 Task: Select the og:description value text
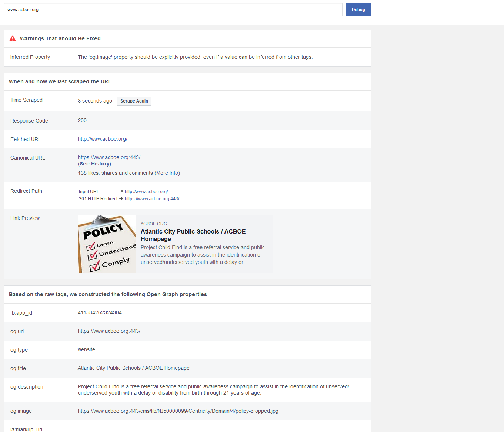(x=213, y=389)
